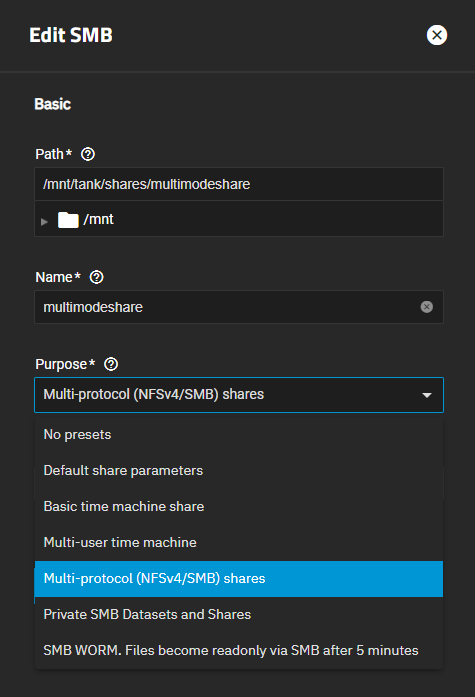This screenshot has width=475, height=697.
Task: Pick highlighted Multi-protocol (NFSv4/SMB) shares option
Action: (x=239, y=578)
